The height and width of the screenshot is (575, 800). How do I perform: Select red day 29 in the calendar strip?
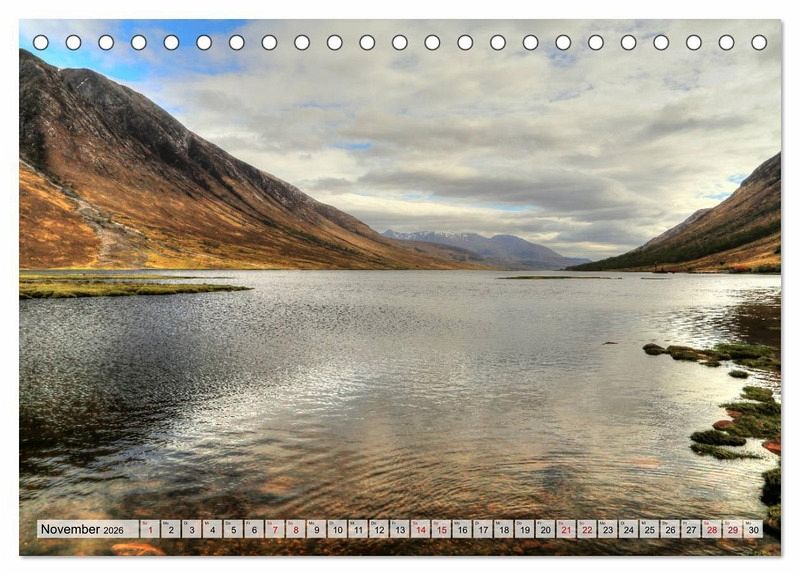click(733, 529)
